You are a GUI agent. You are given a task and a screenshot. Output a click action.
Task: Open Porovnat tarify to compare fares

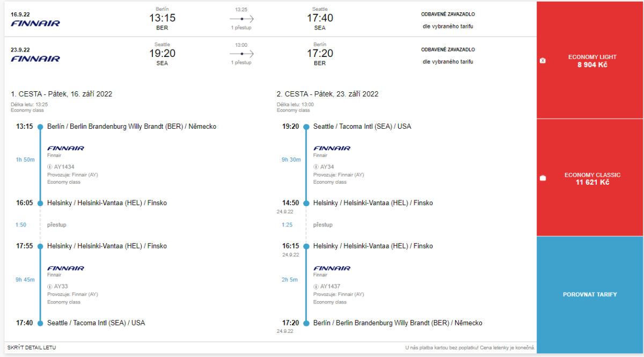click(590, 295)
